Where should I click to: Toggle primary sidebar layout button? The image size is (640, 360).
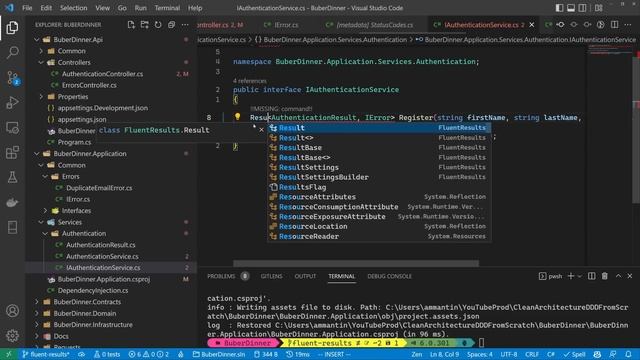[560, 8]
